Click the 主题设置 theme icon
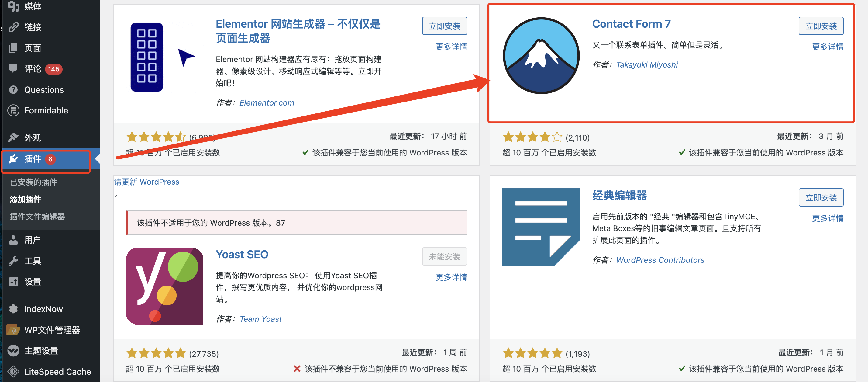 (13, 351)
